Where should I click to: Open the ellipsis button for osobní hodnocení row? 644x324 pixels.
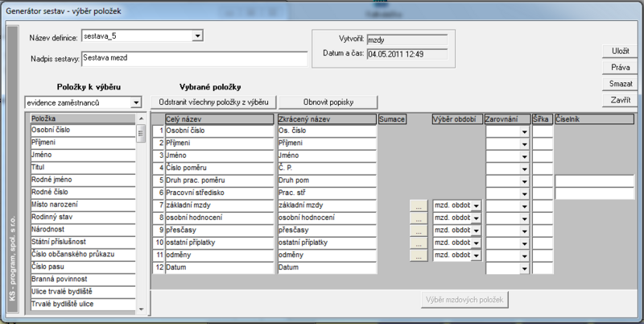(419, 218)
